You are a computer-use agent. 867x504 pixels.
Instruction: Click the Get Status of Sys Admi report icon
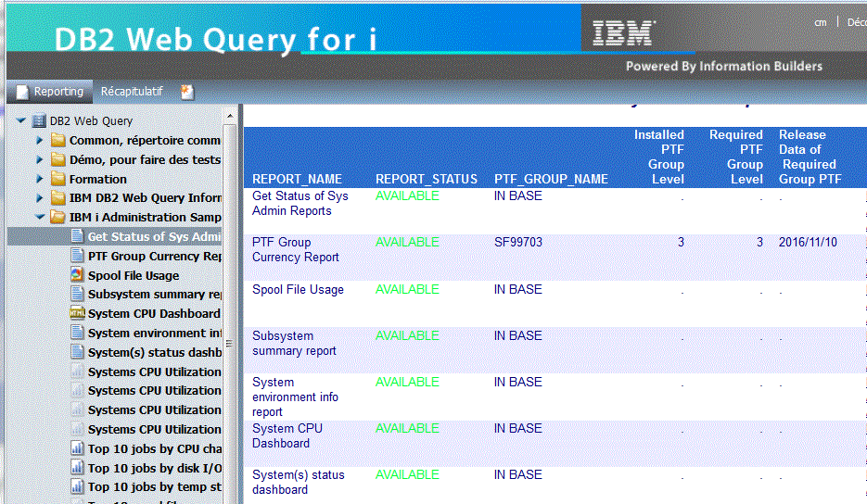[78, 236]
